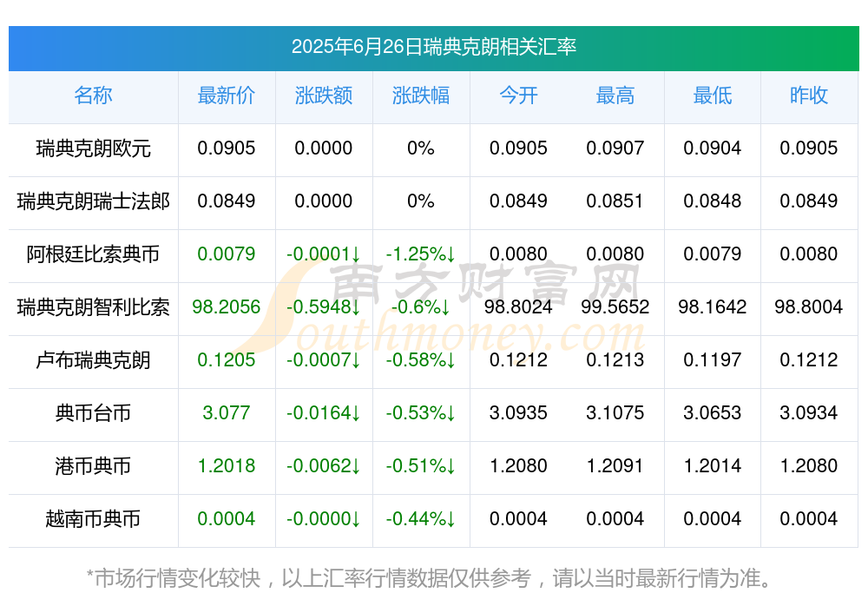Click the change value -0.5948↓

point(324,306)
